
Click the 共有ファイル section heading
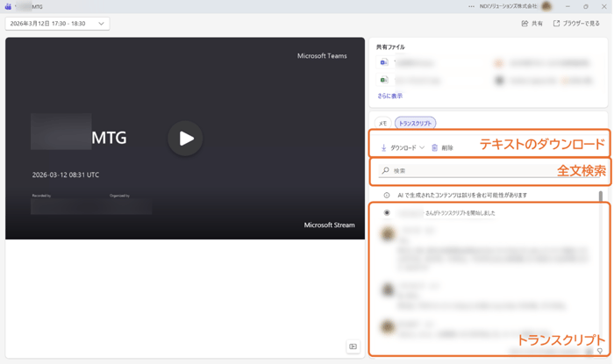tap(390, 47)
